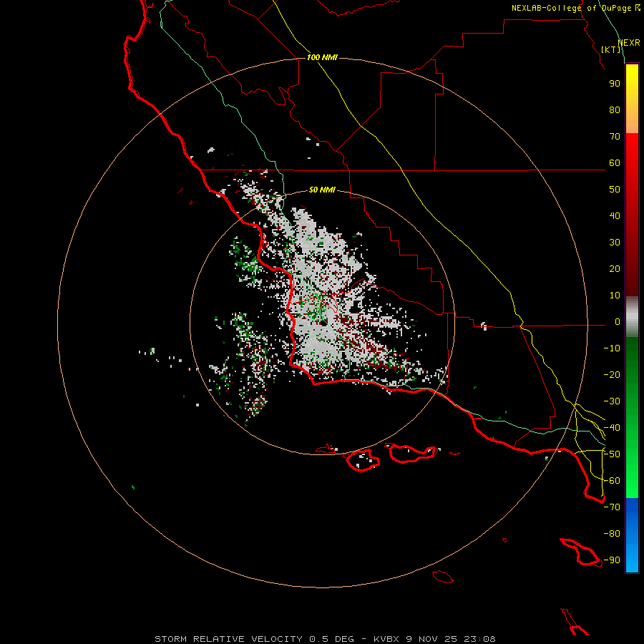
Task: Click the KVBX station identifier
Action: coord(386,639)
